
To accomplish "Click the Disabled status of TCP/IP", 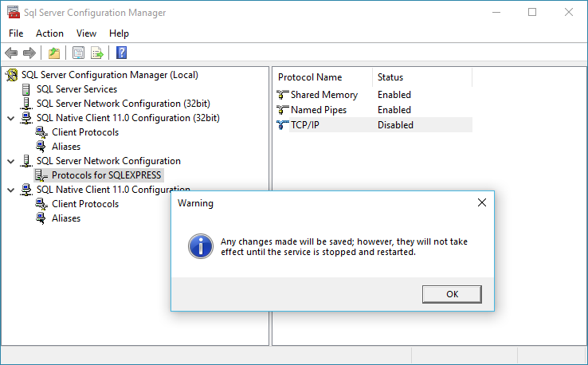I will (395, 125).
